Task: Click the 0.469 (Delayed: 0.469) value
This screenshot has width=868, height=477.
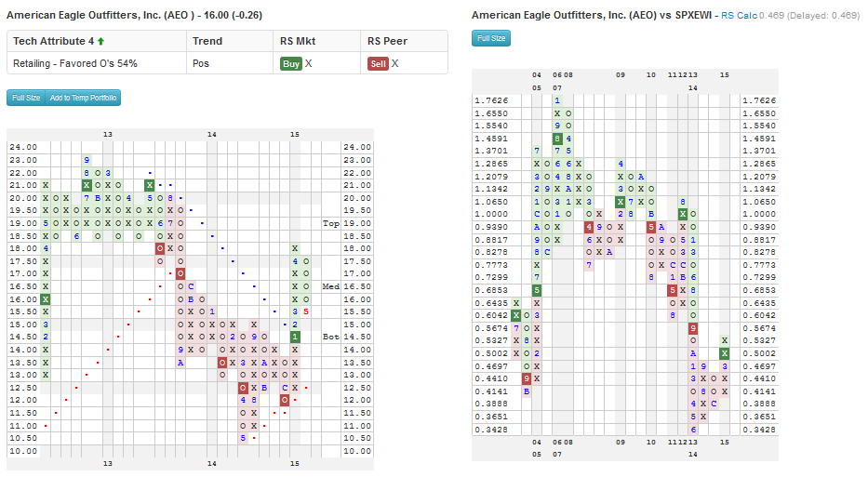Action: click(809, 16)
